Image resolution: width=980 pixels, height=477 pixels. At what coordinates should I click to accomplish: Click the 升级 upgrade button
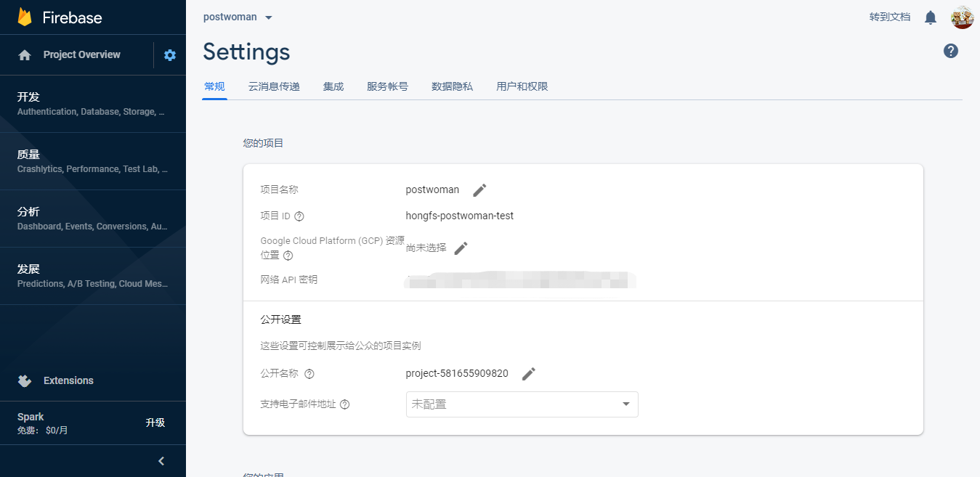coord(155,423)
